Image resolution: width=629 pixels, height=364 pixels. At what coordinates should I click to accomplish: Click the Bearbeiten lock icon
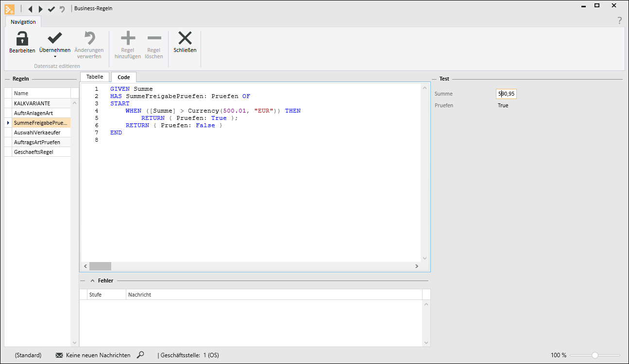(22, 38)
